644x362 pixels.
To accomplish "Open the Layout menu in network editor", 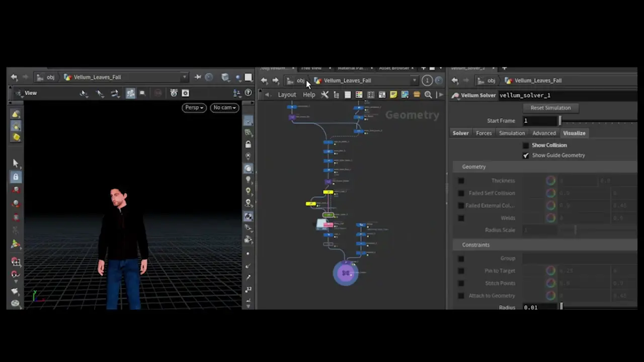I will pos(287,95).
